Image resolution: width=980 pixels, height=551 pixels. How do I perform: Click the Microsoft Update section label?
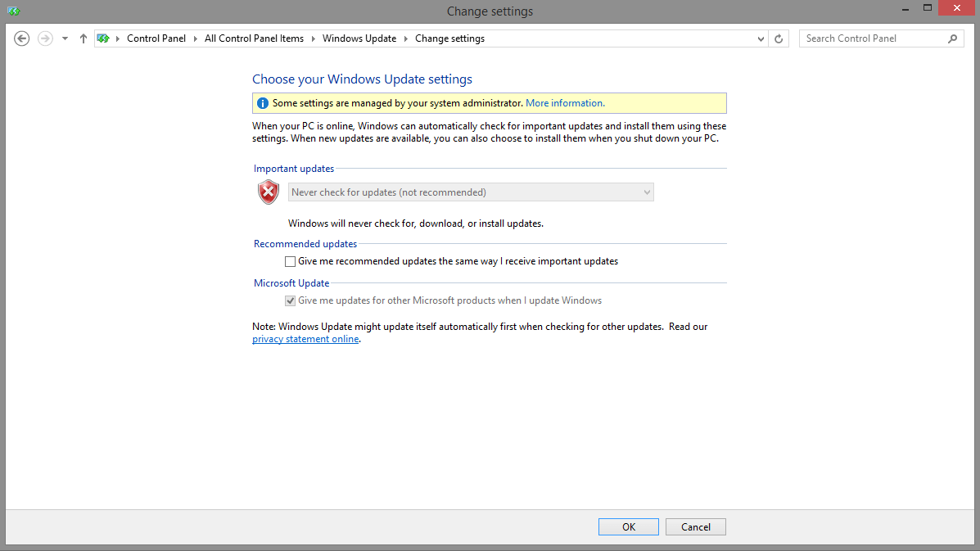[x=291, y=283]
